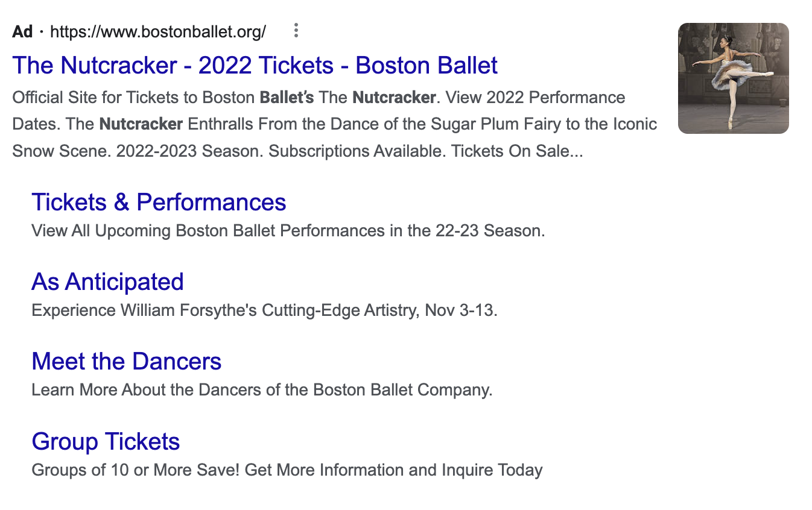Click the bold Ad label
This screenshot has height=510, width=812.
point(22,31)
